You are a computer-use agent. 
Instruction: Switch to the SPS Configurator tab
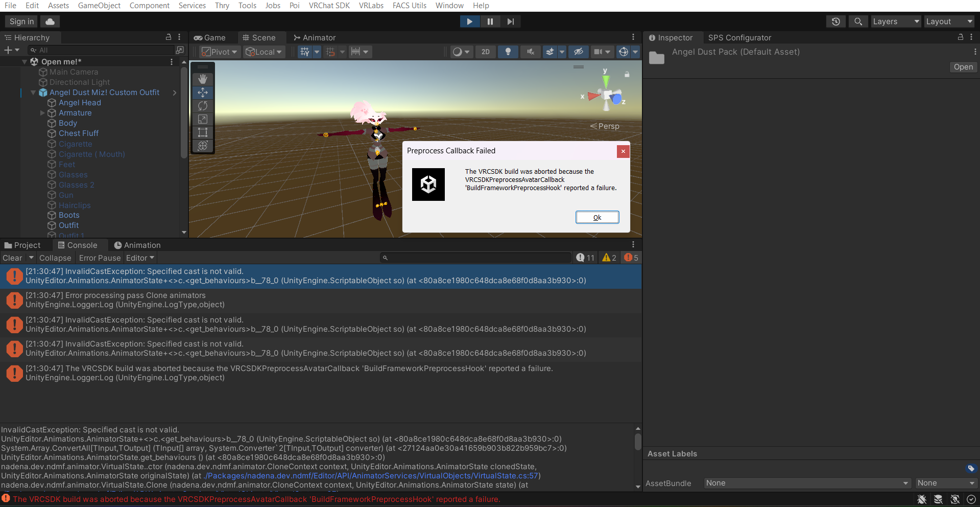(x=739, y=38)
